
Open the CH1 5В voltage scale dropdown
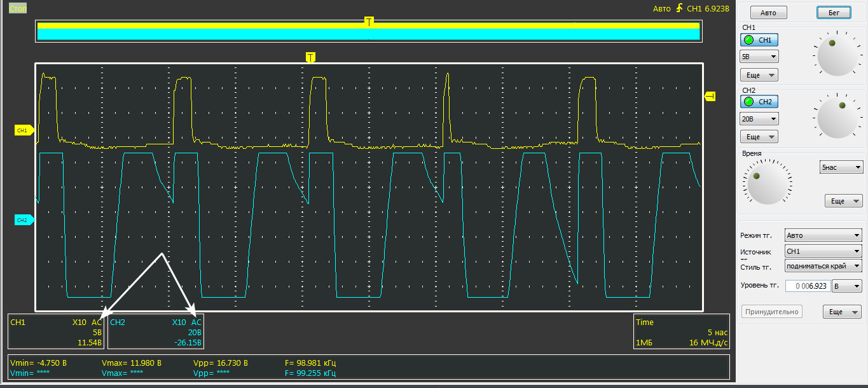pyautogui.click(x=759, y=57)
